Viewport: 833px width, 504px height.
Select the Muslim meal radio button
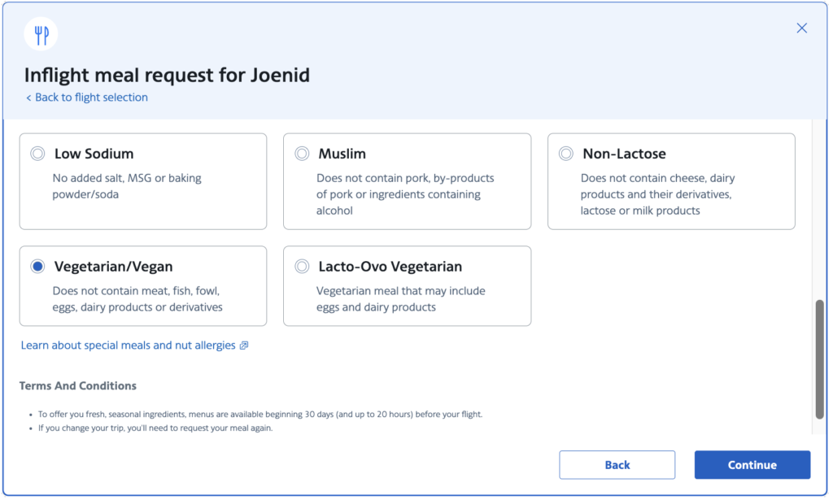click(x=302, y=154)
